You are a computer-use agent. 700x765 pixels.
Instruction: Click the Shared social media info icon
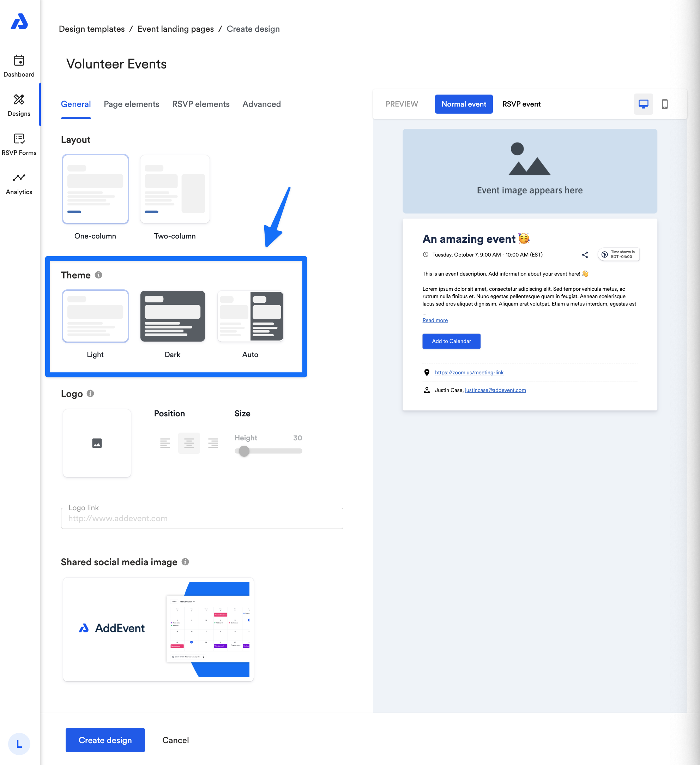click(185, 562)
